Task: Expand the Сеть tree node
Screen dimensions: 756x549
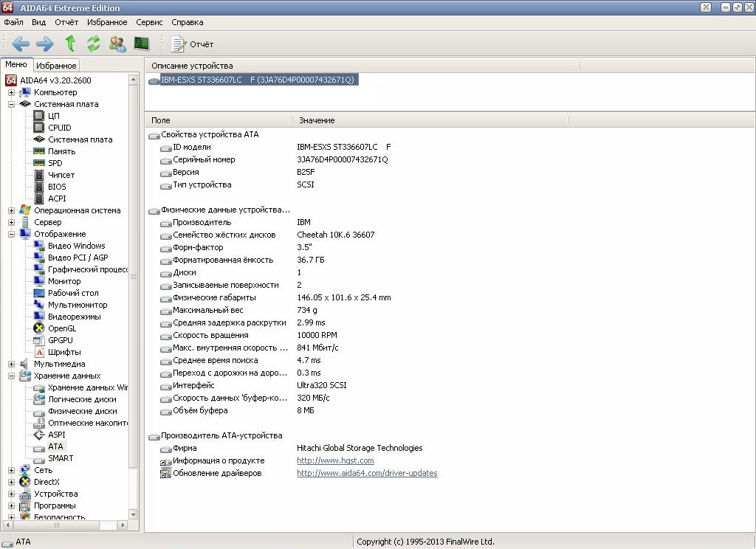Action: [x=11, y=471]
